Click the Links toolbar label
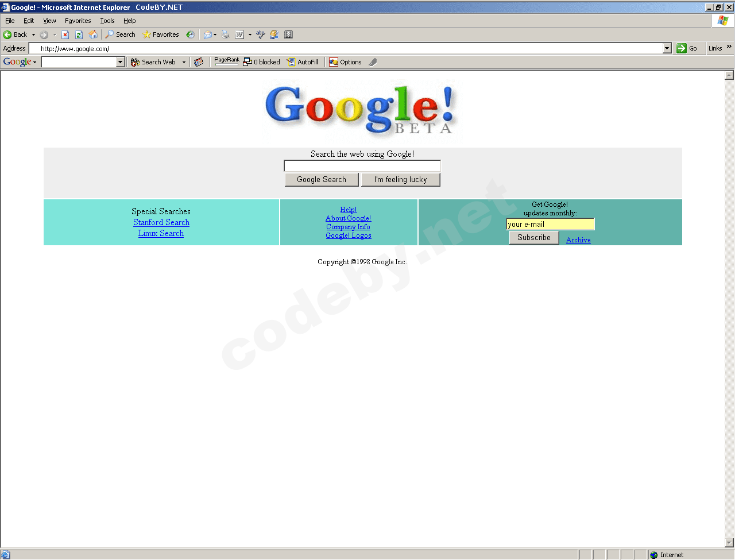 (x=715, y=48)
